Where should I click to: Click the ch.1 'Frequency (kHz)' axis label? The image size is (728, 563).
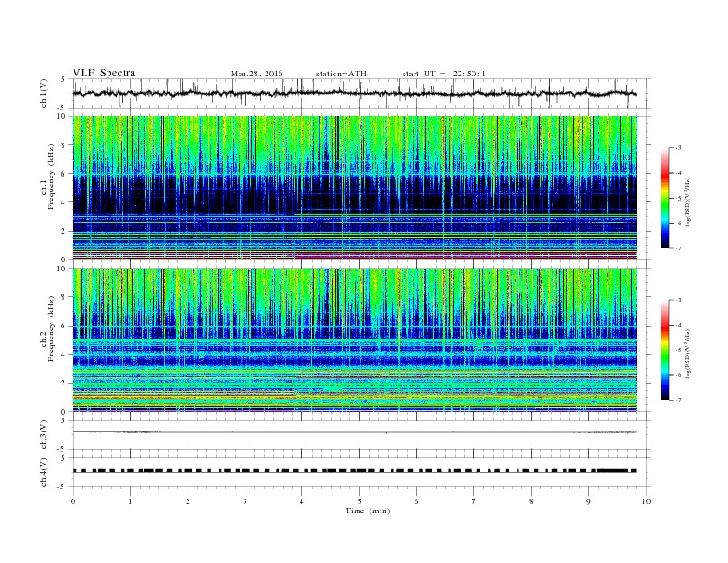click(x=51, y=176)
